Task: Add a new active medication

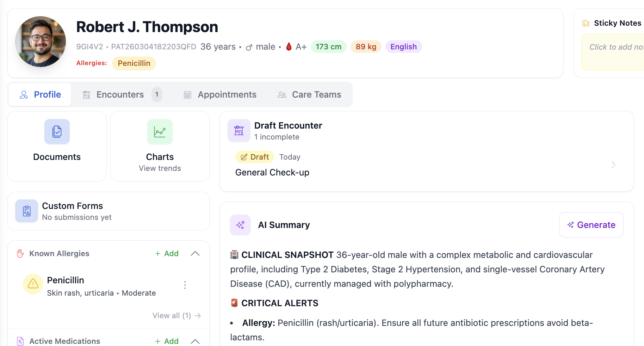Action: tap(167, 341)
